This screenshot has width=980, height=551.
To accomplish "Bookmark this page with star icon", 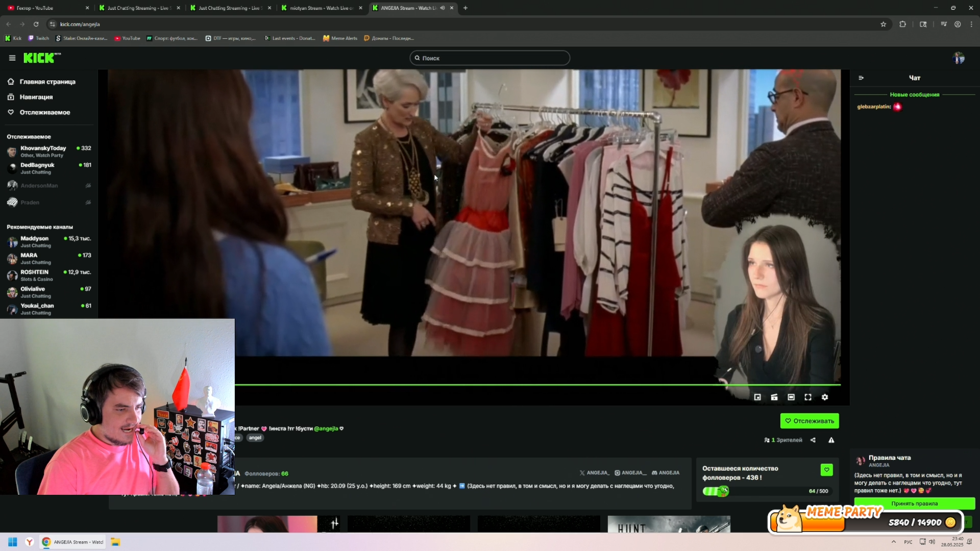I will (x=883, y=24).
